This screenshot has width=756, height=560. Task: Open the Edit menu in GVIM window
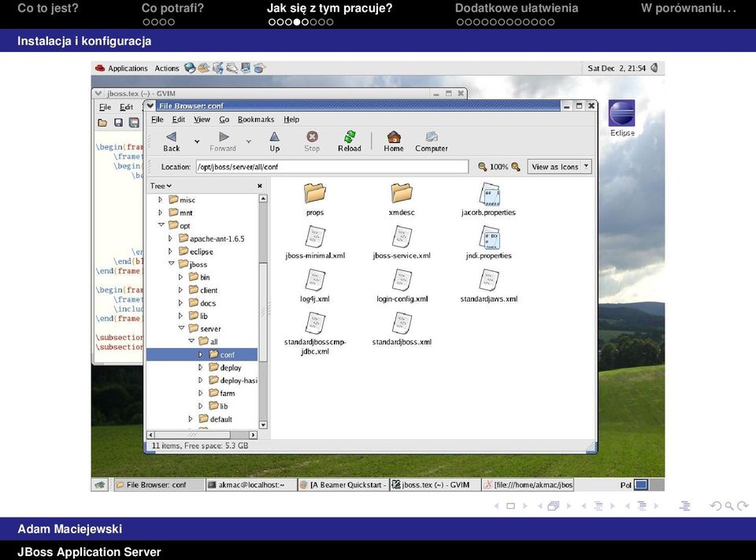tap(126, 107)
